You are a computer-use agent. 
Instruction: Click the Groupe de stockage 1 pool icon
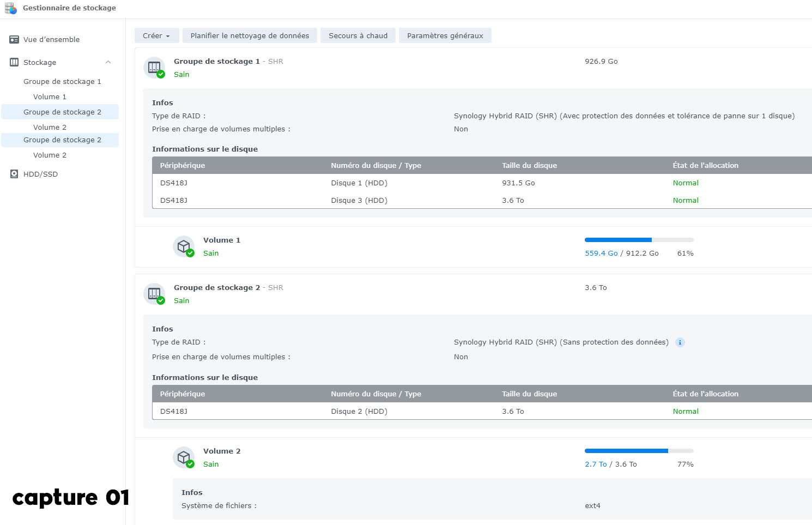coord(155,68)
